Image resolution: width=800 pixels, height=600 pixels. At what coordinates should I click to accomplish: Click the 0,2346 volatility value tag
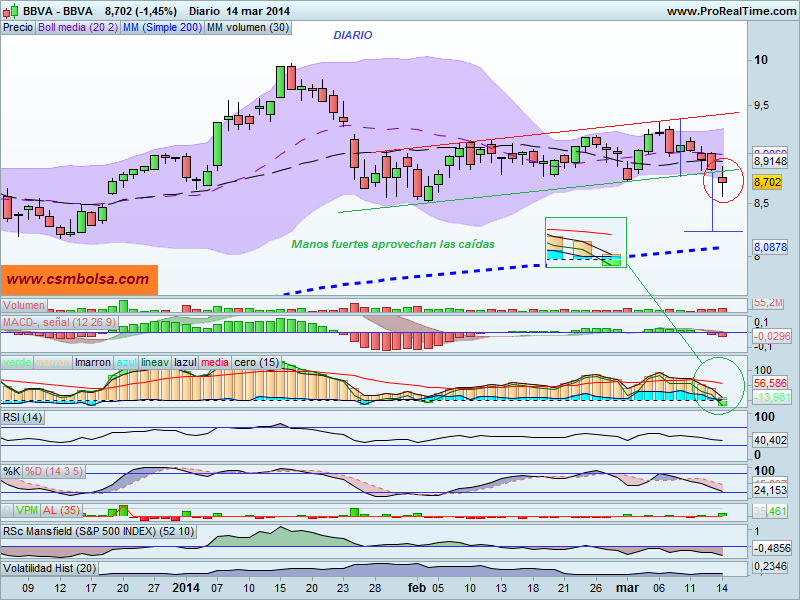pos(771,566)
